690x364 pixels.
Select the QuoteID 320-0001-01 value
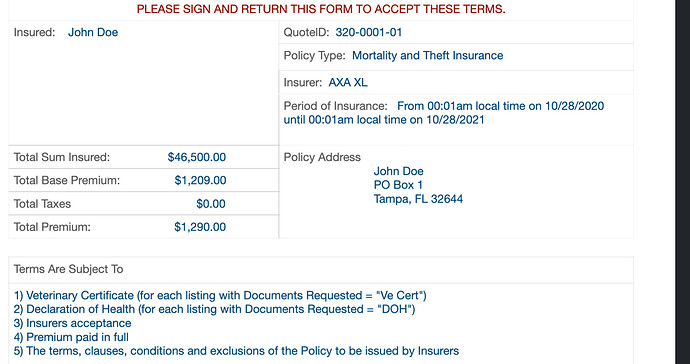[x=368, y=32]
